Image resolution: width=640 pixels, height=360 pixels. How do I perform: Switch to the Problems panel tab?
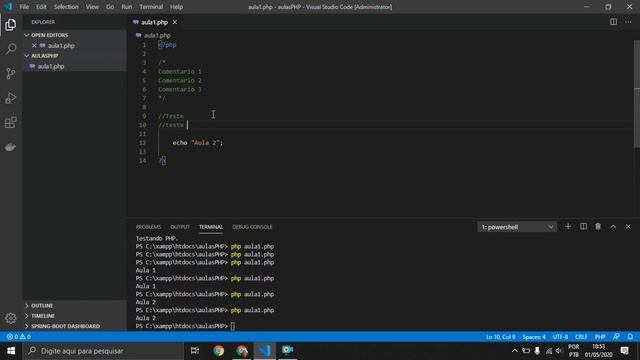tap(149, 227)
